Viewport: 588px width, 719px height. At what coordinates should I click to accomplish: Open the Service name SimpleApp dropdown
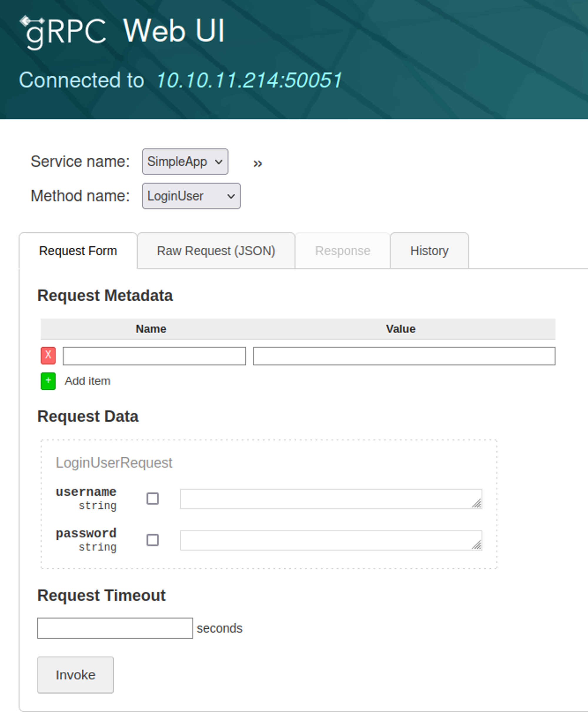tap(185, 162)
